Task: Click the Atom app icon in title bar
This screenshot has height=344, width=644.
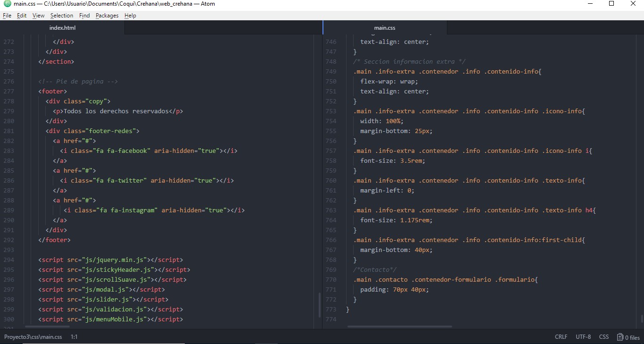Action: point(7,4)
